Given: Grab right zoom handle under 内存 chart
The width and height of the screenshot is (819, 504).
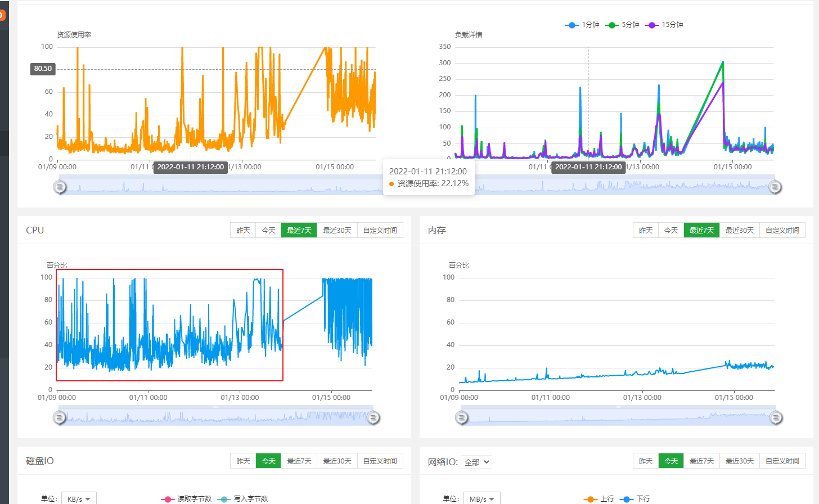Looking at the screenshot, I should coord(776,417).
